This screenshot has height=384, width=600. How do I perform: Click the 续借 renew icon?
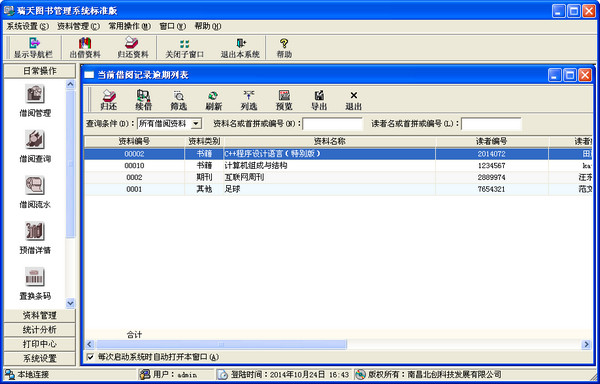143,101
